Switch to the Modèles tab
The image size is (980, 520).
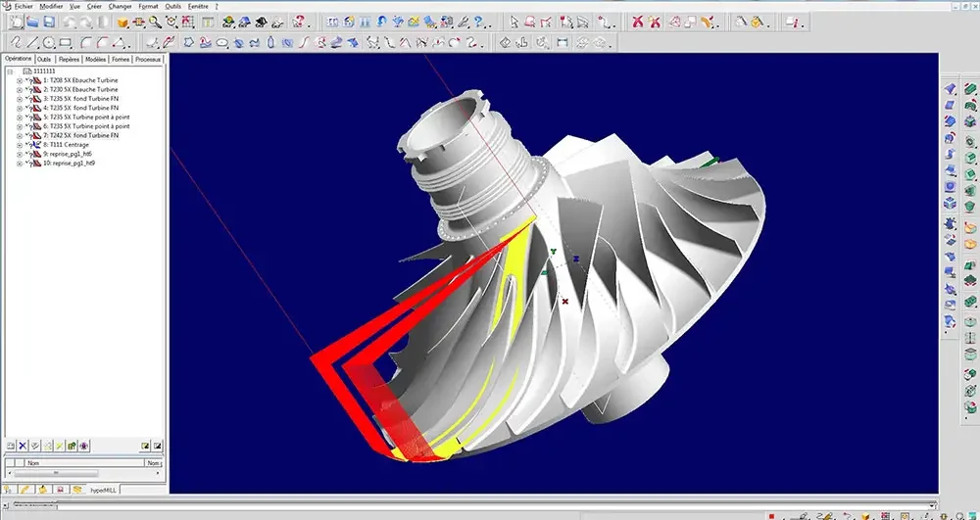pos(96,60)
